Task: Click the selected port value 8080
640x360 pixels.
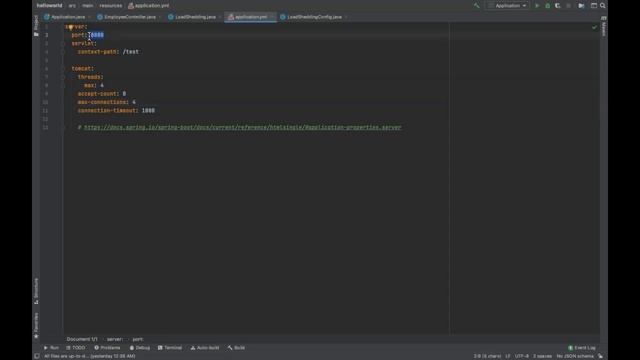Action: click(96, 35)
